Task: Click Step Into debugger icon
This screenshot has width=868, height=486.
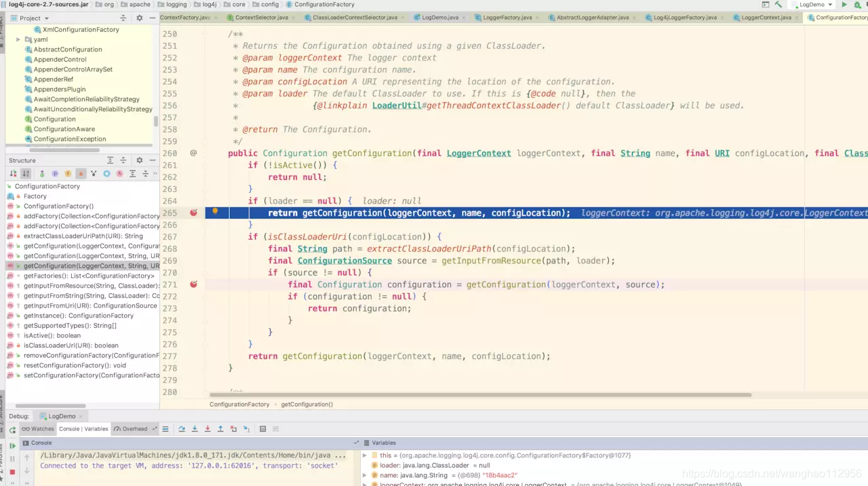Action: tap(195, 429)
